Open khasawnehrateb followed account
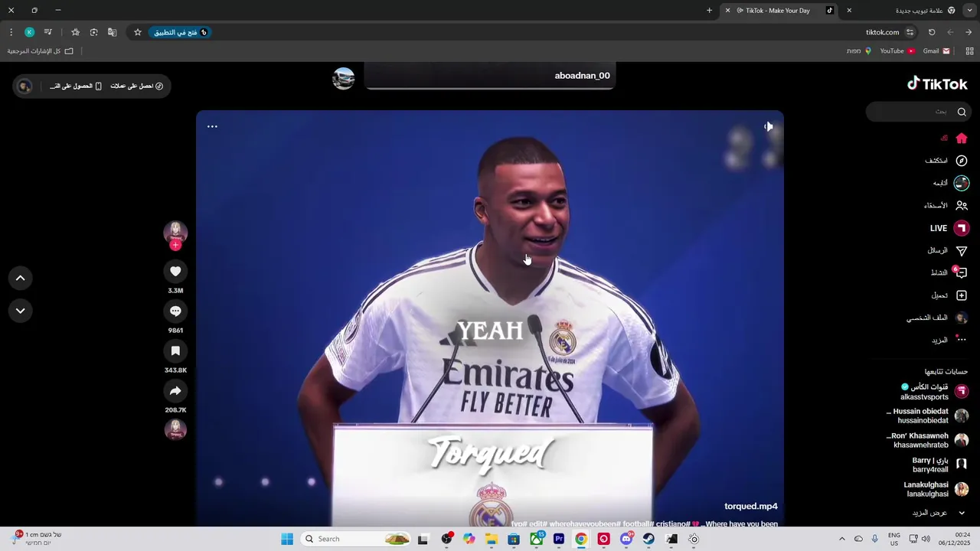Viewport: 980px width, 551px height. [x=928, y=440]
